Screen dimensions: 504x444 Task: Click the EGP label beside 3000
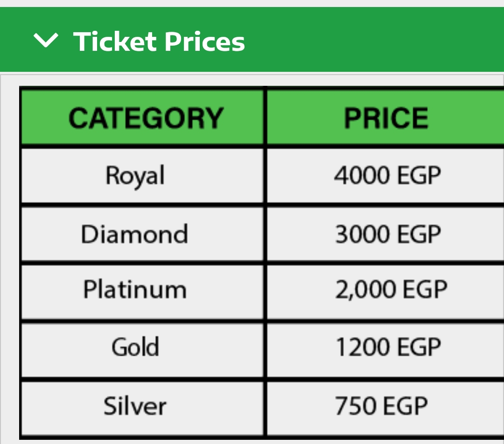click(x=419, y=234)
